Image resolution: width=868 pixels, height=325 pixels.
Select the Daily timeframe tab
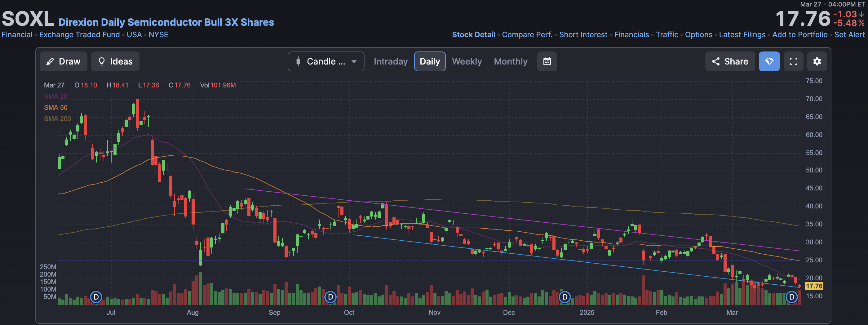tap(430, 61)
